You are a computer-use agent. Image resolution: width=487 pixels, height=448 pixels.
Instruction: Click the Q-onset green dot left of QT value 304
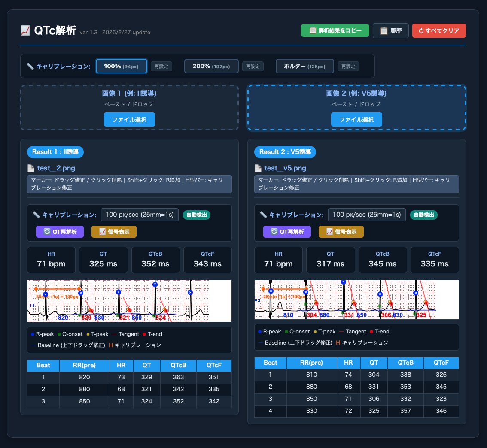point(305,304)
